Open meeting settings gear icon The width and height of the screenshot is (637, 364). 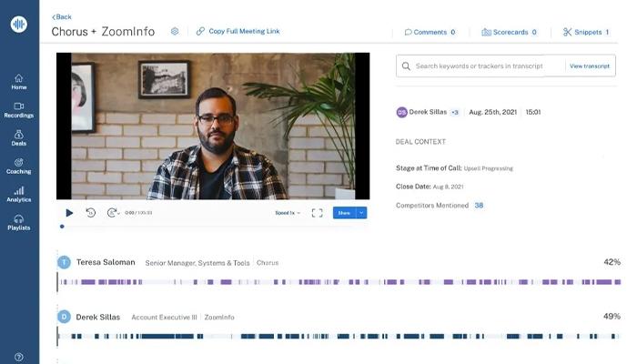tap(175, 31)
